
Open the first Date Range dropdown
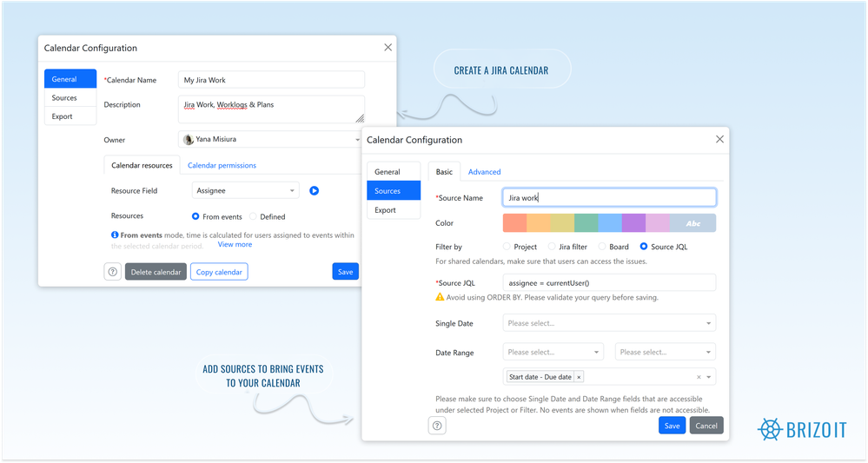coord(553,352)
